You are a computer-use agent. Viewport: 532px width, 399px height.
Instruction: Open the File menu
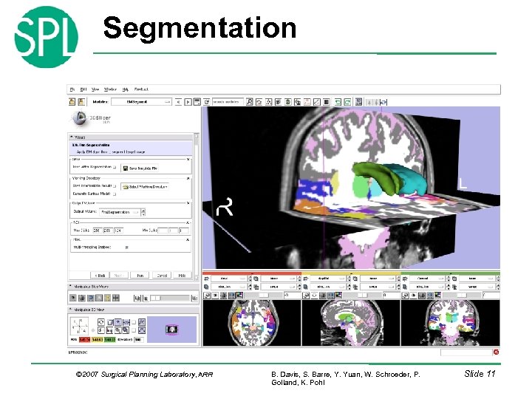72,89
